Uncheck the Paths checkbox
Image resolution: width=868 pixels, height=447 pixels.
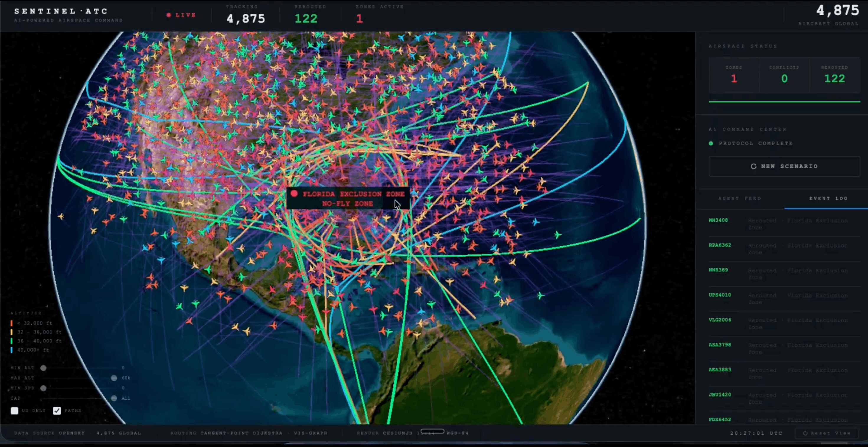[57, 411]
